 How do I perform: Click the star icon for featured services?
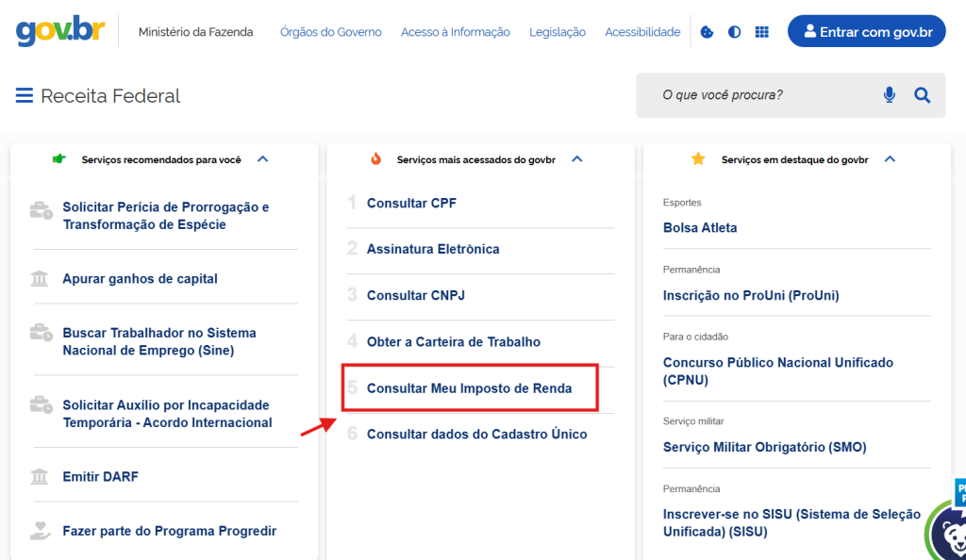pos(698,159)
